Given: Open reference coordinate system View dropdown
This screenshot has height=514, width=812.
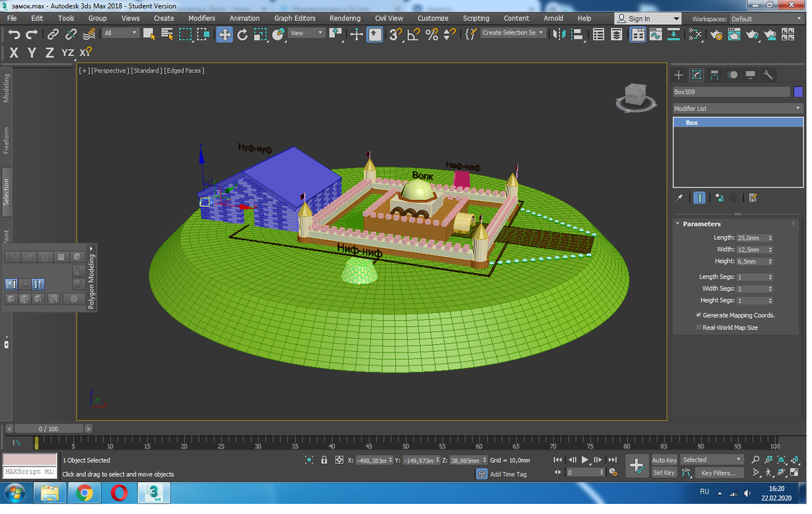Looking at the screenshot, I should pos(307,32).
